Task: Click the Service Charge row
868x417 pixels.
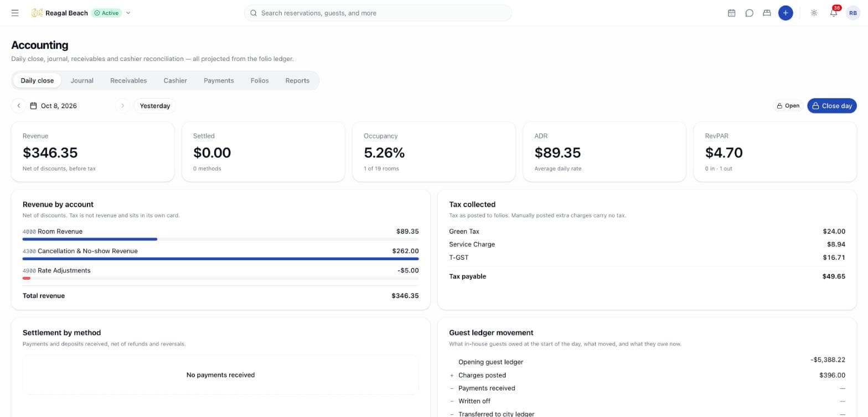Action: point(647,244)
